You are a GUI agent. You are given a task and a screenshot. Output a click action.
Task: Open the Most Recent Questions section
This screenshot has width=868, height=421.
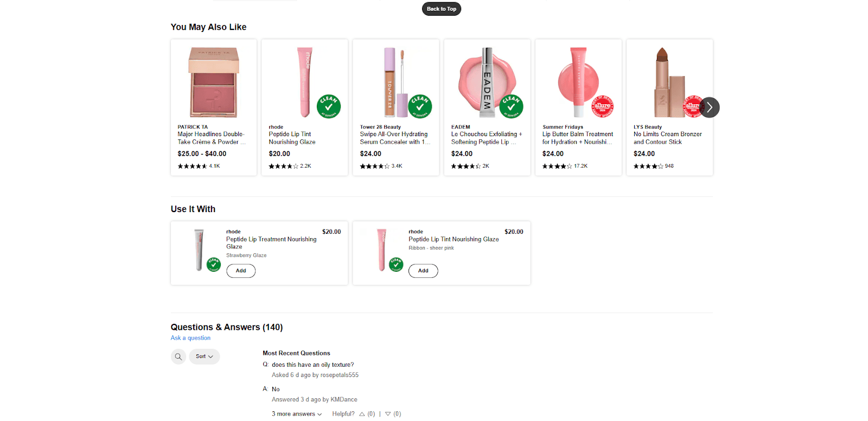click(296, 353)
